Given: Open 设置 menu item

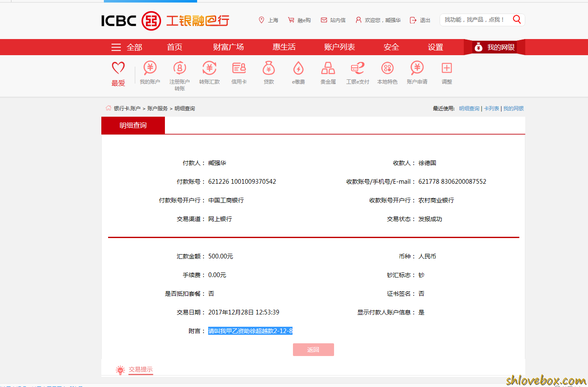Looking at the screenshot, I should [x=435, y=47].
